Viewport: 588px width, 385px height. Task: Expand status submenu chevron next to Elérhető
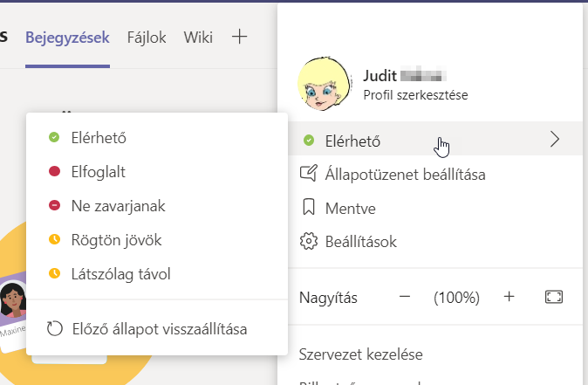click(554, 139)
